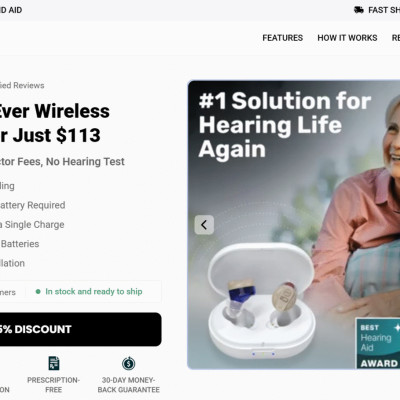Click the "Single Charge" feature bullet
The image size is (400, 400).
[x=32, y=225]
